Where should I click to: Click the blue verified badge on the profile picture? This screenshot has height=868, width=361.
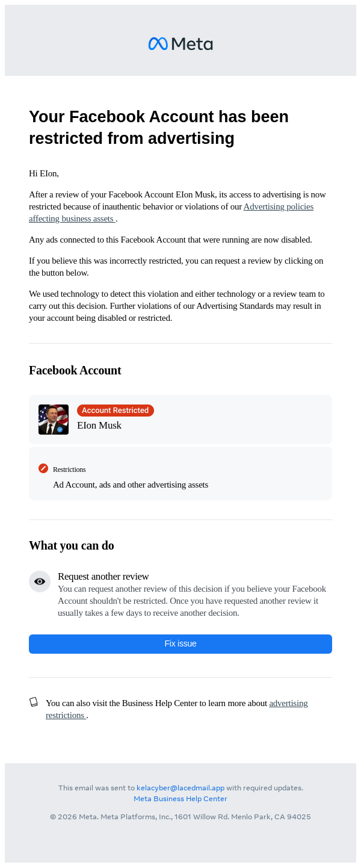pyautogui.click(x=60, y=430)
